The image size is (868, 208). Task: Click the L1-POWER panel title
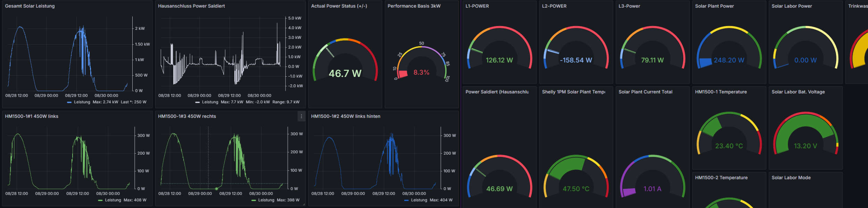(x=477, y=6)
